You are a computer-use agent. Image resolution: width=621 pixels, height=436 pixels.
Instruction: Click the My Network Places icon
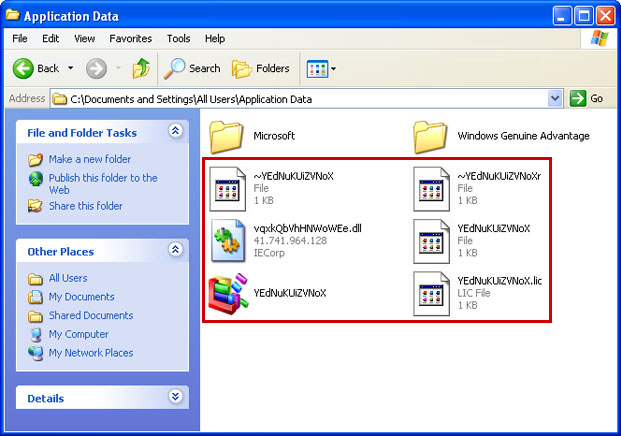(x=36, y=353)
